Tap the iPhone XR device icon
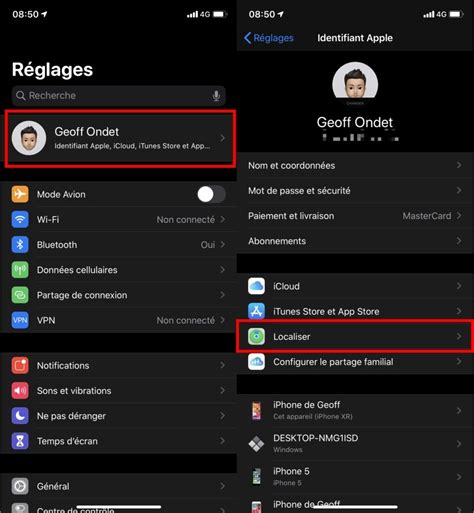The height and width of the screenshot is (513, 474). [x=256, y=411]
